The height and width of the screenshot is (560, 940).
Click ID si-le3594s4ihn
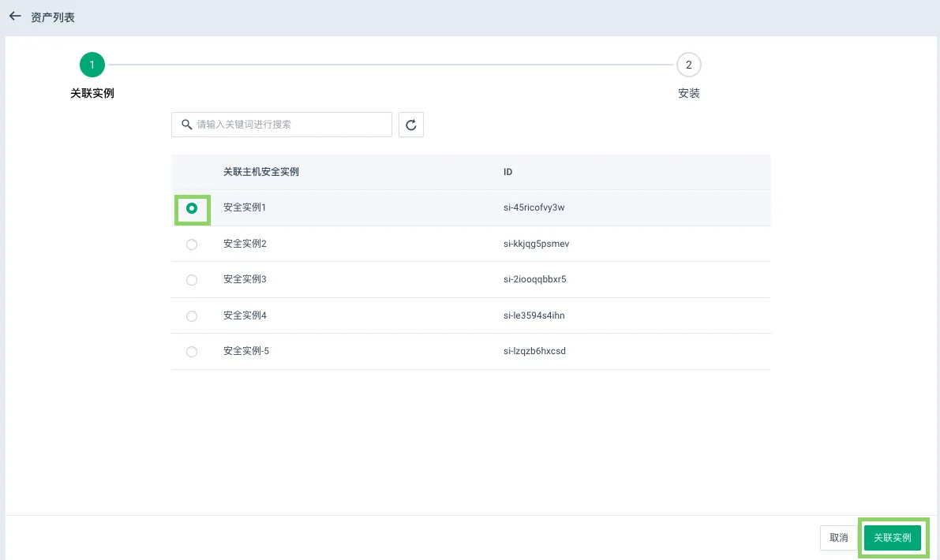pos(534,315)
